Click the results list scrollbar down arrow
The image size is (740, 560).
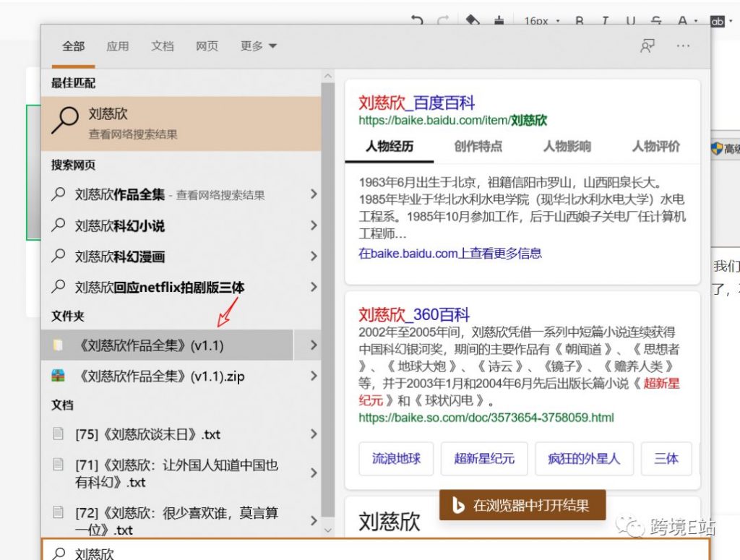pyautogui.click(x=328, y=530)
